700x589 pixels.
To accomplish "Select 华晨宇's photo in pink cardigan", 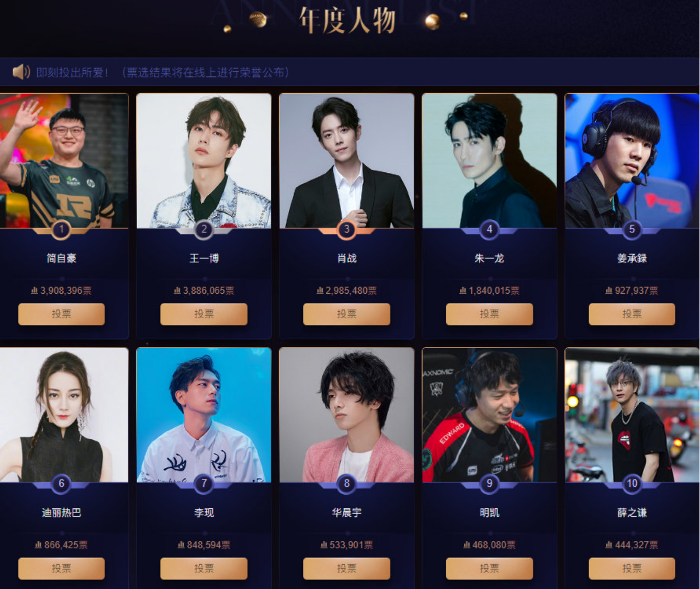I will tap(346, 415).
